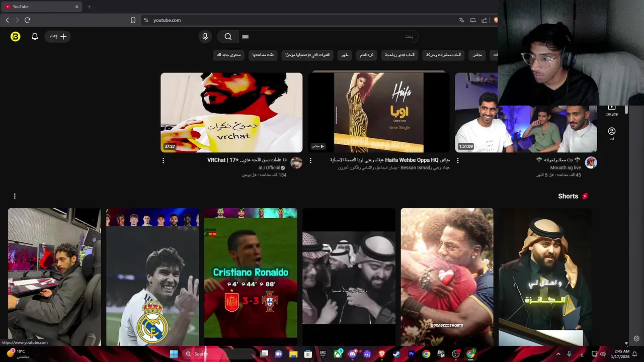Open the Short of man in trailer studio
This screenshot has height=362, width=644.
click(54, 277)
